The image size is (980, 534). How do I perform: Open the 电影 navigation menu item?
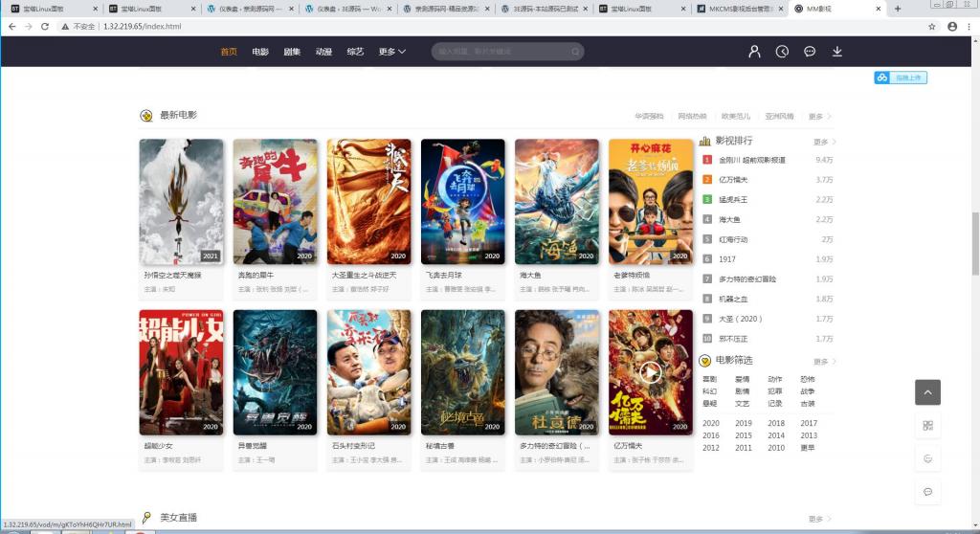(x=260, y=52)
